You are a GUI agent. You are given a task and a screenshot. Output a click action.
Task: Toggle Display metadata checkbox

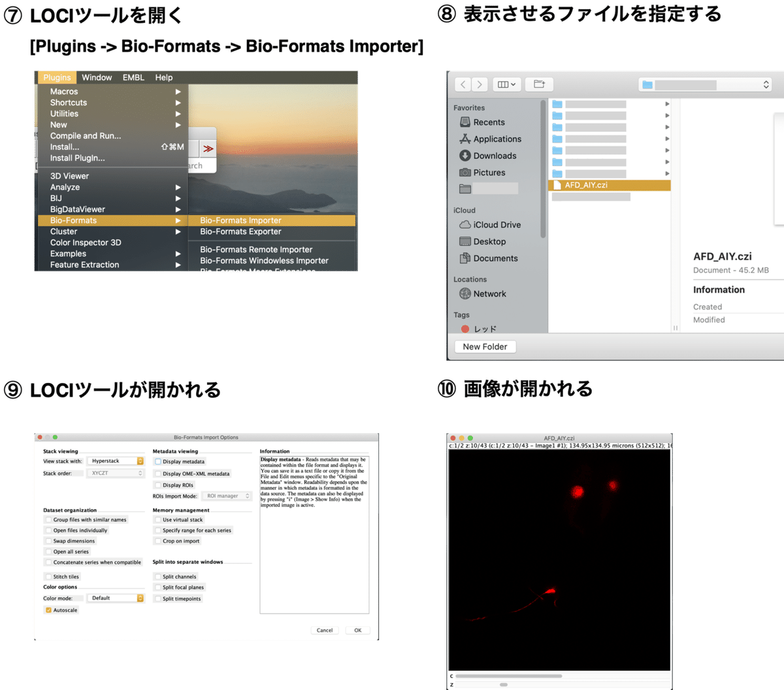157,461
